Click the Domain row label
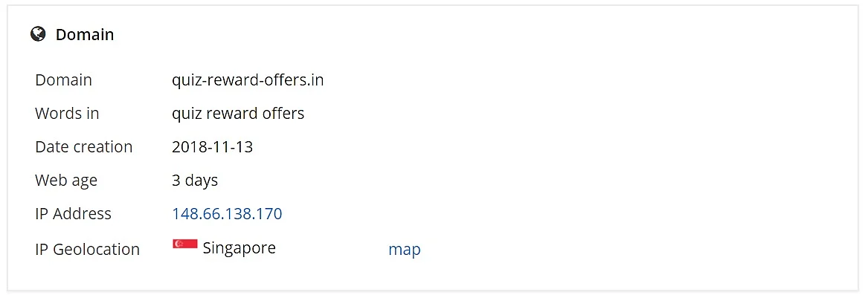This screenshot has height=295, width=868. click(64, 80)
